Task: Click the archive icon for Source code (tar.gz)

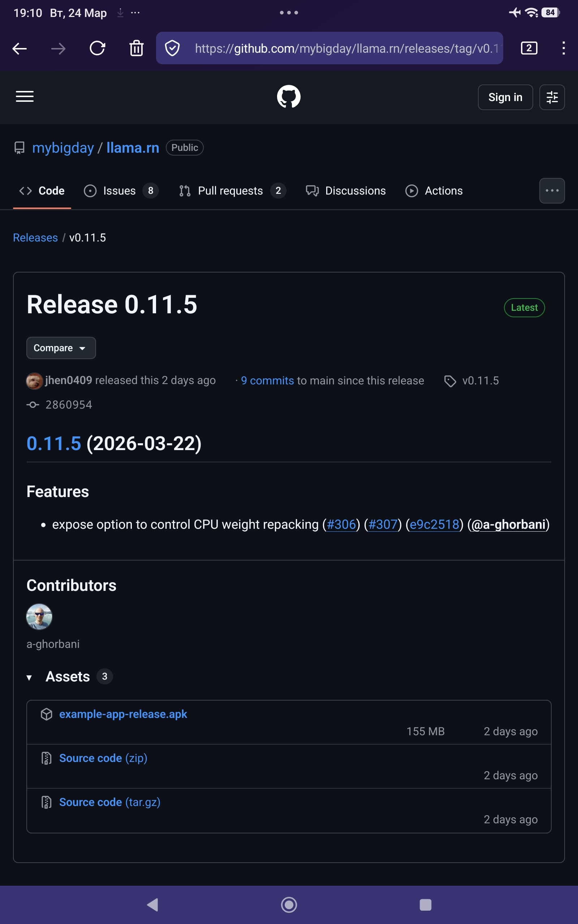Action: [x=46, y=802]
